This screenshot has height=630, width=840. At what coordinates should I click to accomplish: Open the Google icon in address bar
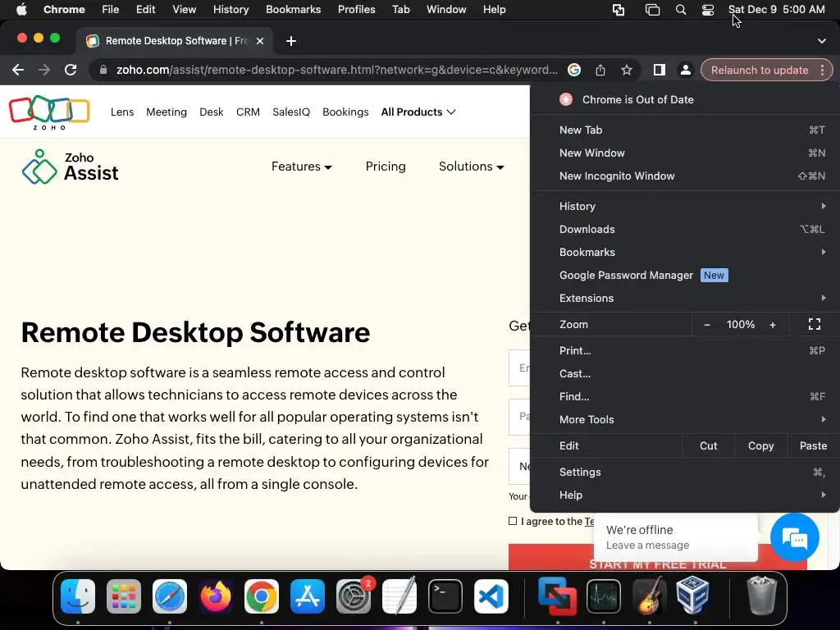click(x=574, y=71)
